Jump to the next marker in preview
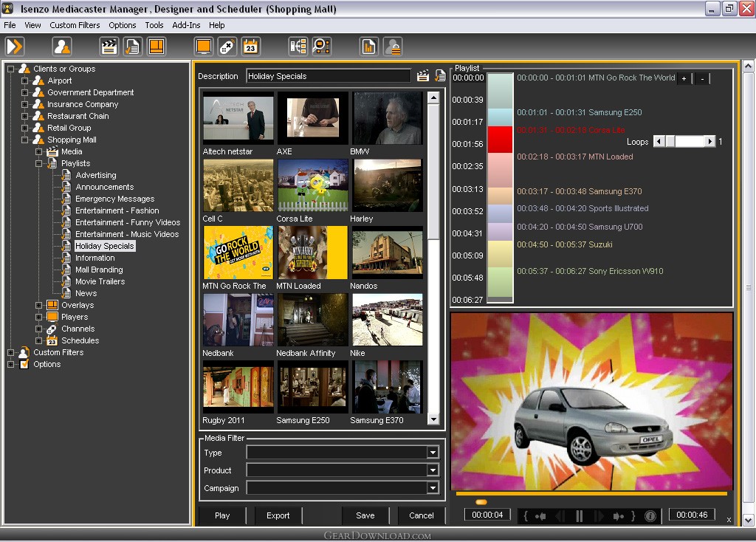Image resolution: width=756 pixels, height=542 pixels. tap(618, 516)
